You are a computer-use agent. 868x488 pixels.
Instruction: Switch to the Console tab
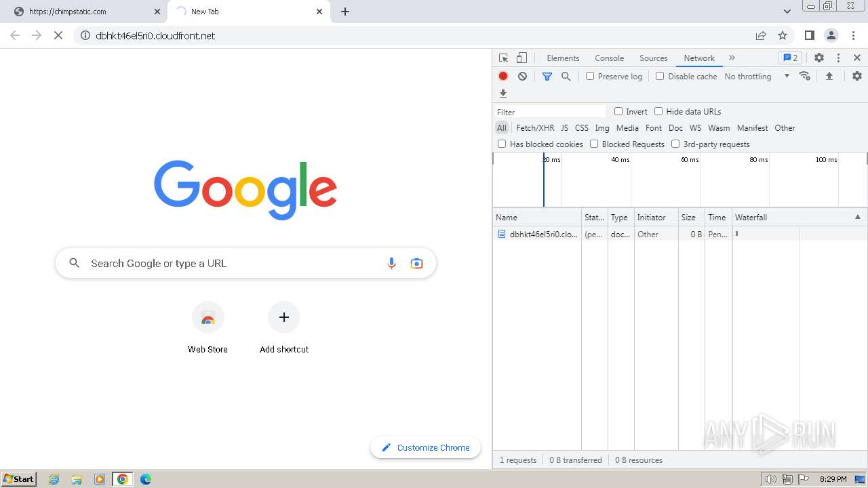coord(609,58)
